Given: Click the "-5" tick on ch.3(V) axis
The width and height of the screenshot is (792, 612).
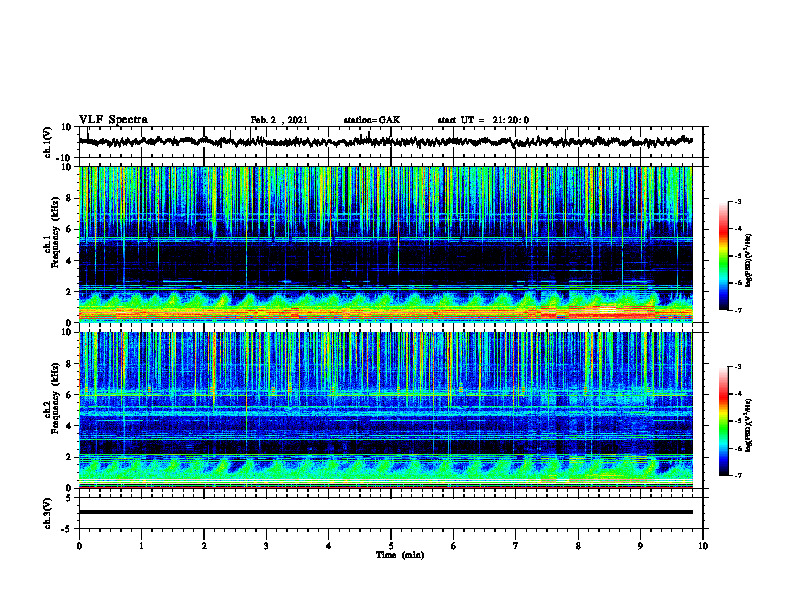Looking at the screenshot, I should [67, 529].
